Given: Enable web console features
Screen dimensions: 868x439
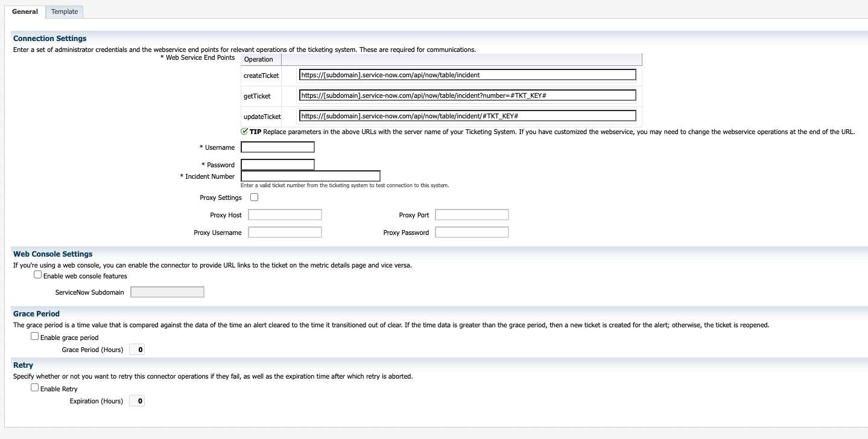Looking at the screenshot, I should (37, 275).
